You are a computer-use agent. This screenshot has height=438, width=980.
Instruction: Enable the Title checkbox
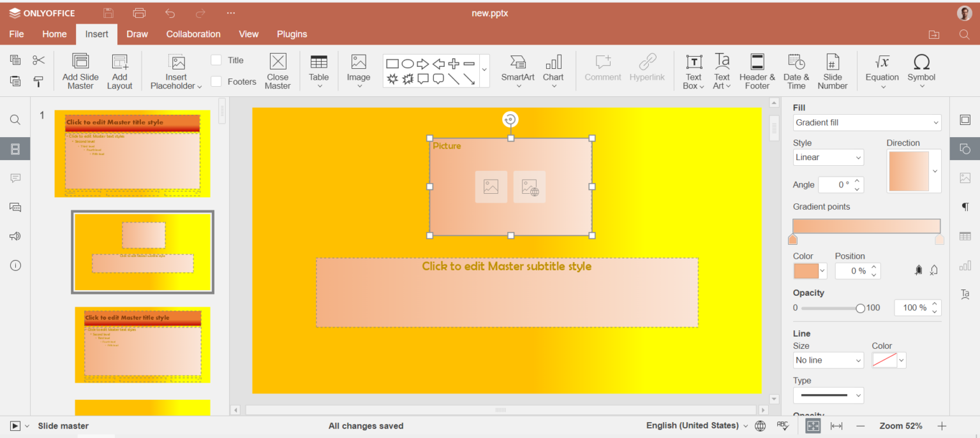pyautogui.click(x=216, y=59)
